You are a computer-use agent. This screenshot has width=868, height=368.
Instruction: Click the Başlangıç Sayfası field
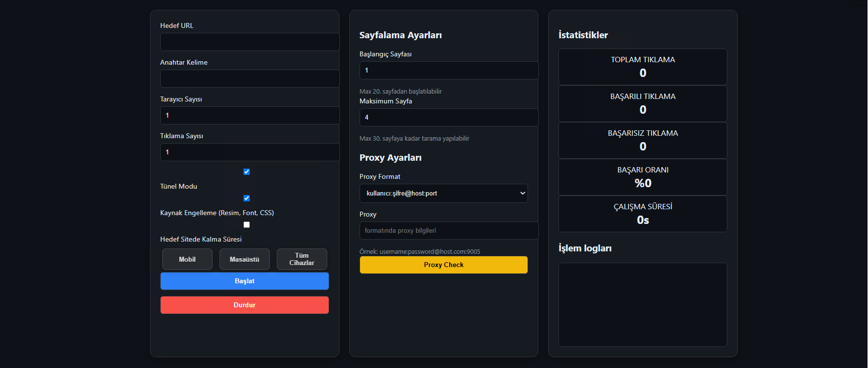449,70
